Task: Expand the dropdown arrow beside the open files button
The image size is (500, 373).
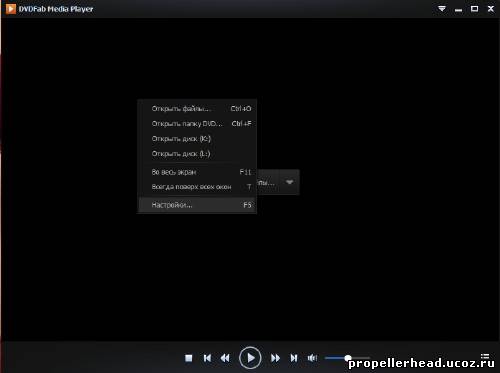Action: (x=289, y=182)
